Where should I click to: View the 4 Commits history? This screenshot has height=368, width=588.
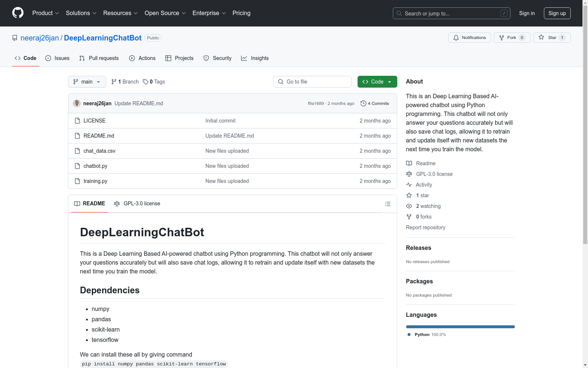375,103
